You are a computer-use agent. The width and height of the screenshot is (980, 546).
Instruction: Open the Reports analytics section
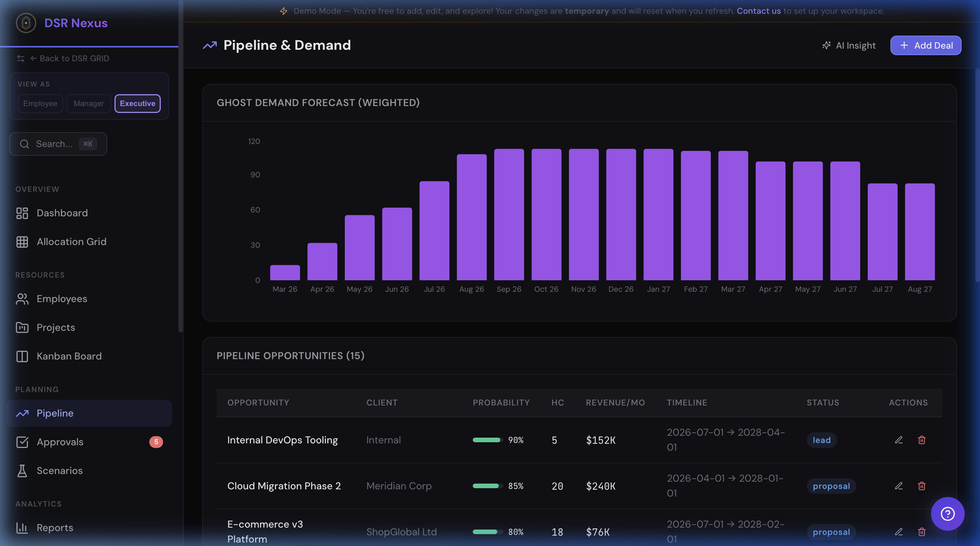55,528
